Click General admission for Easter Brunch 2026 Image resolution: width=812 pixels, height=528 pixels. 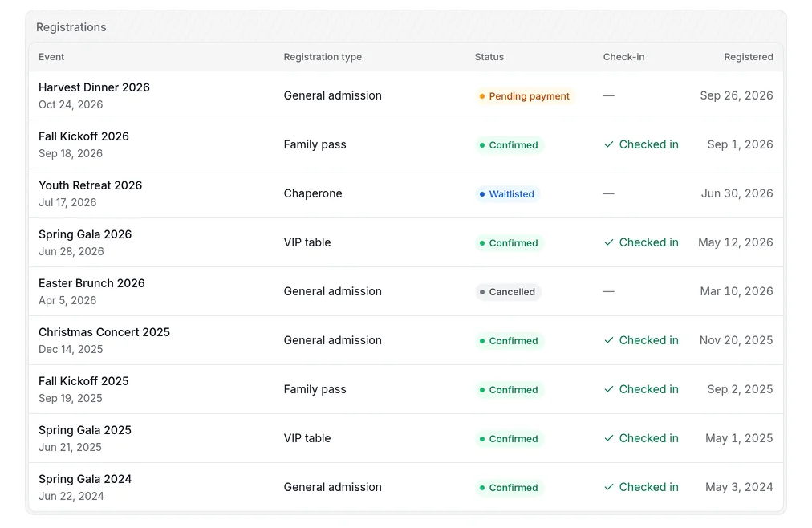(x=332, y=291)
